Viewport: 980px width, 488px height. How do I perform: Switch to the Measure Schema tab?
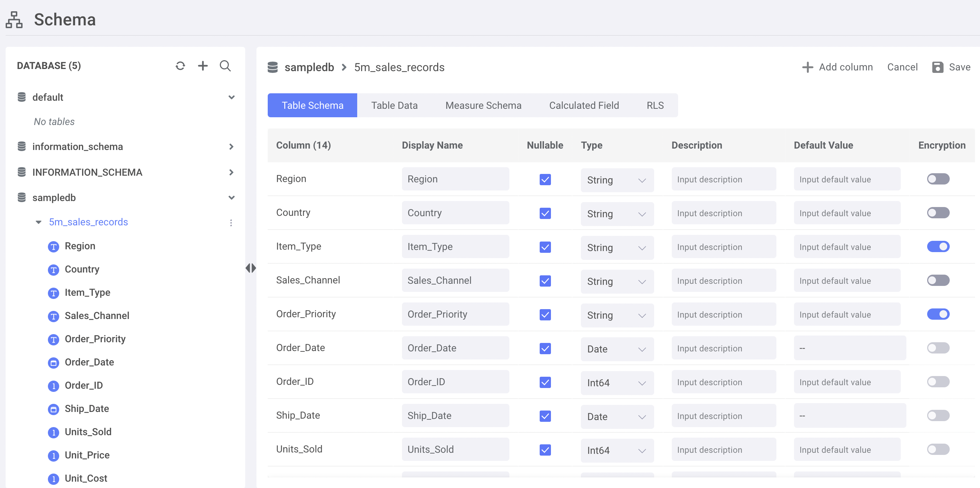tap(483, 105)
